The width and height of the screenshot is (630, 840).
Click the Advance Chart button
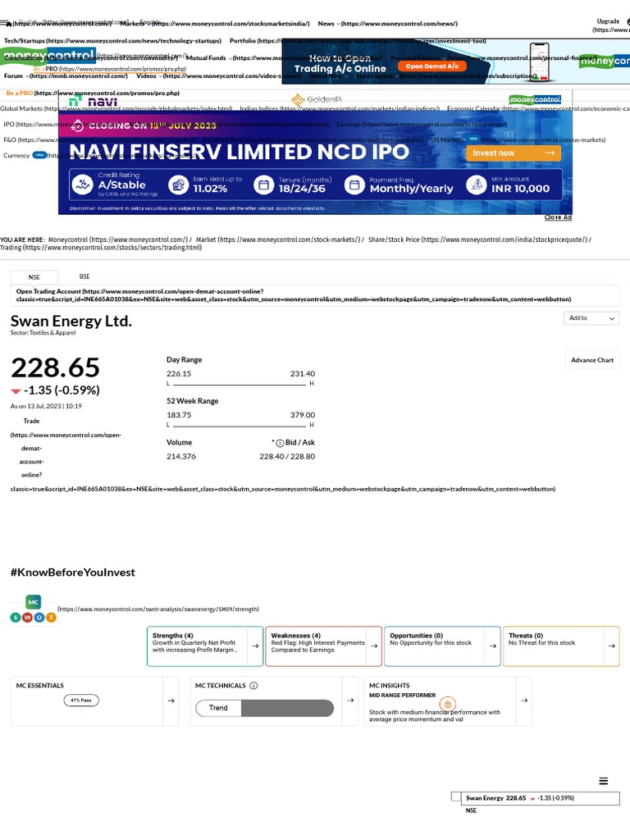(x=592, y=360)
